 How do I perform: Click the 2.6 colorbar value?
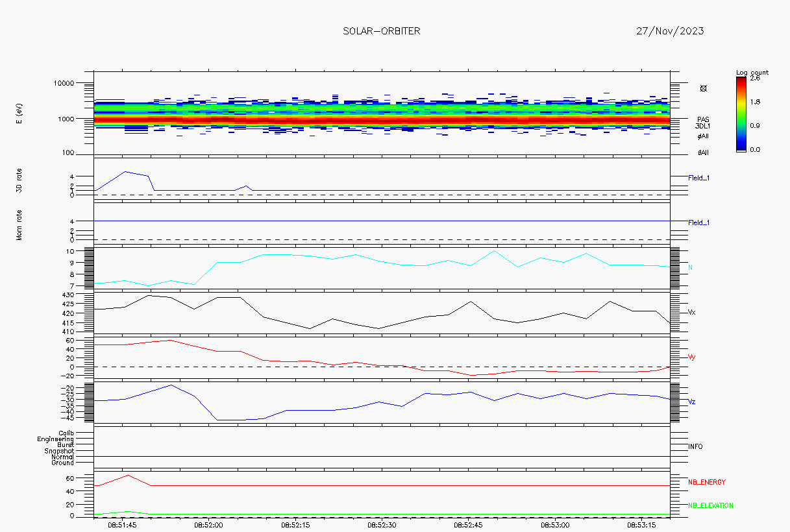756,78
